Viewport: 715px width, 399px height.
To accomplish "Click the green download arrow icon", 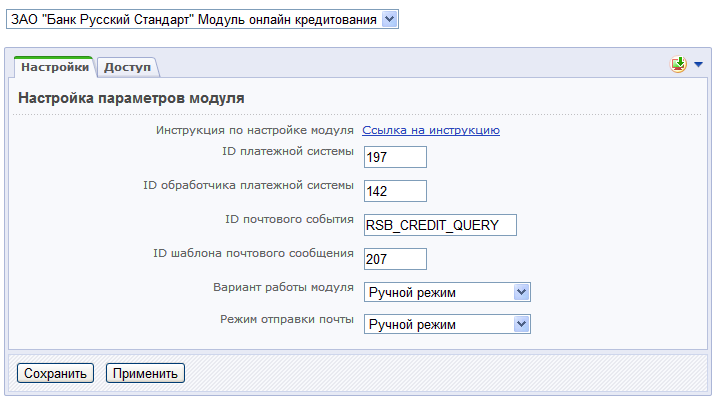I will tap(679, 64).
